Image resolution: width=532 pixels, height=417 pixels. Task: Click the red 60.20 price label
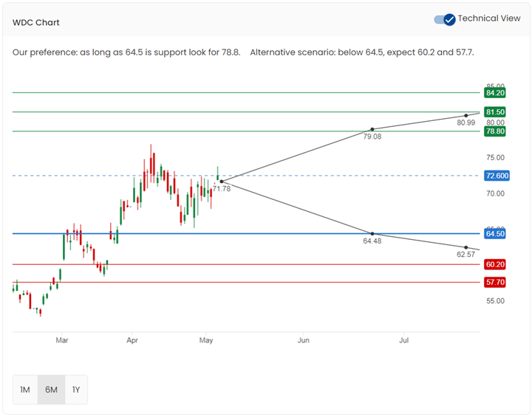(x=495, y=264)
